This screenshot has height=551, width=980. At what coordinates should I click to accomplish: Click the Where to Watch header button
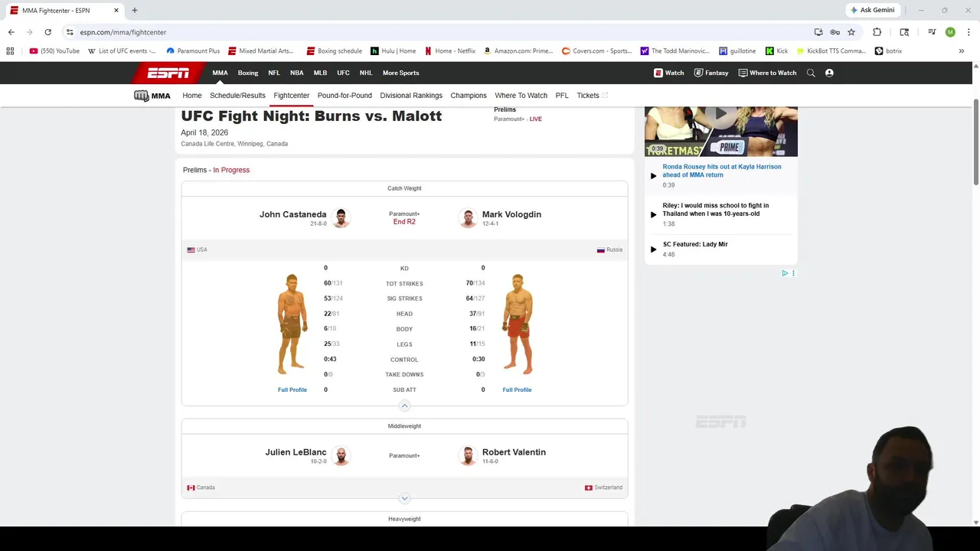pos(767,73)
